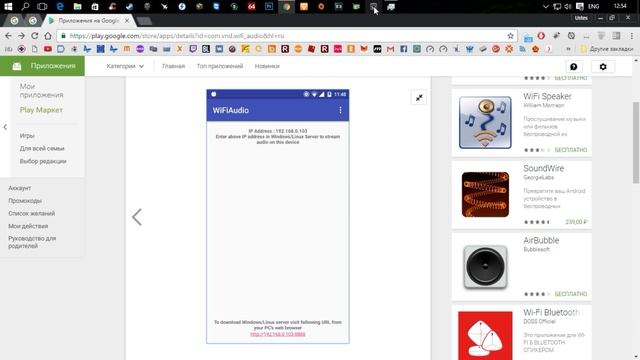The height and width of the screenshot is (360, 640).
Task: Open the browser home page button
Action: (x=48, y=36)
